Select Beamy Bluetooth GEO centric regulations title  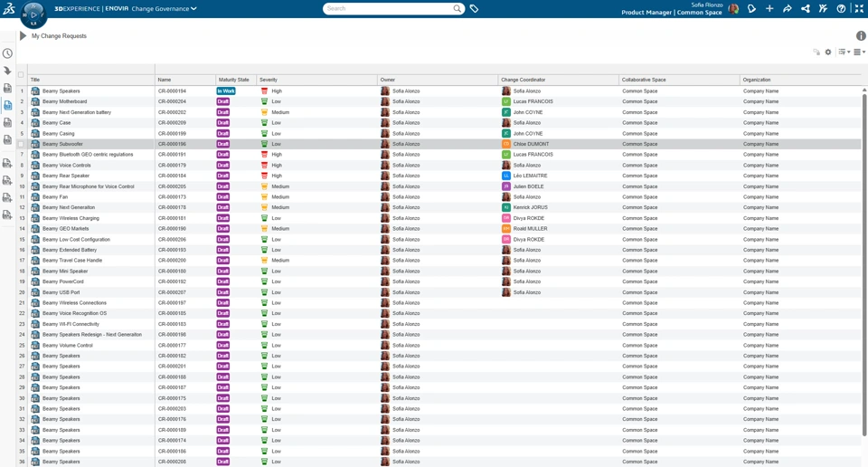point(88,155)
